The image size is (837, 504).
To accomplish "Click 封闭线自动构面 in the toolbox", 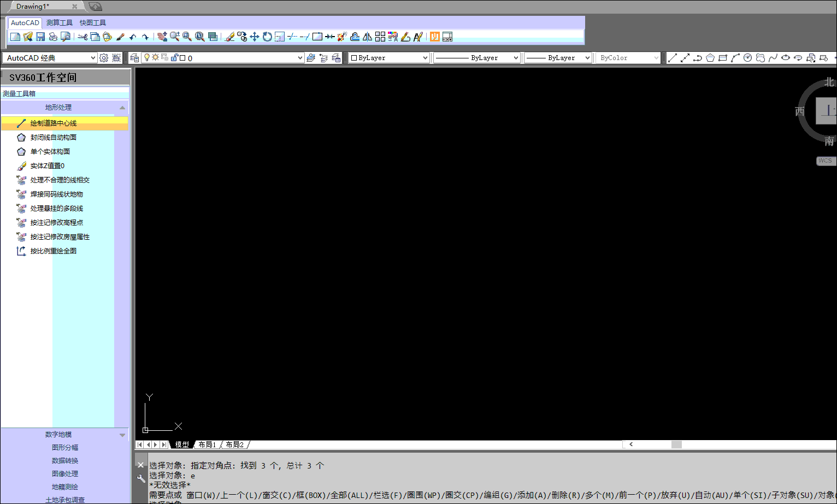I will (x=53, y=138).
